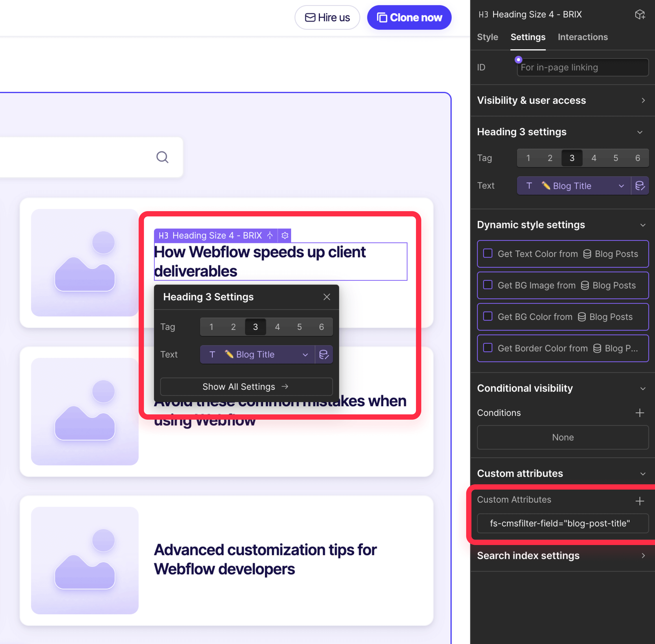Set heading tag to 5 in right panel
655x644 pixels.
[616, 158]
